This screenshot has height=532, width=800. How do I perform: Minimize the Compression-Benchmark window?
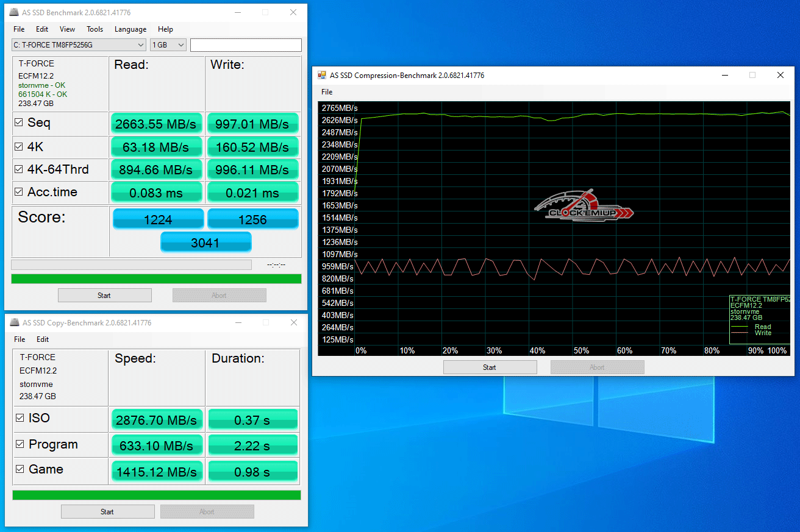(x=724, y=75)
